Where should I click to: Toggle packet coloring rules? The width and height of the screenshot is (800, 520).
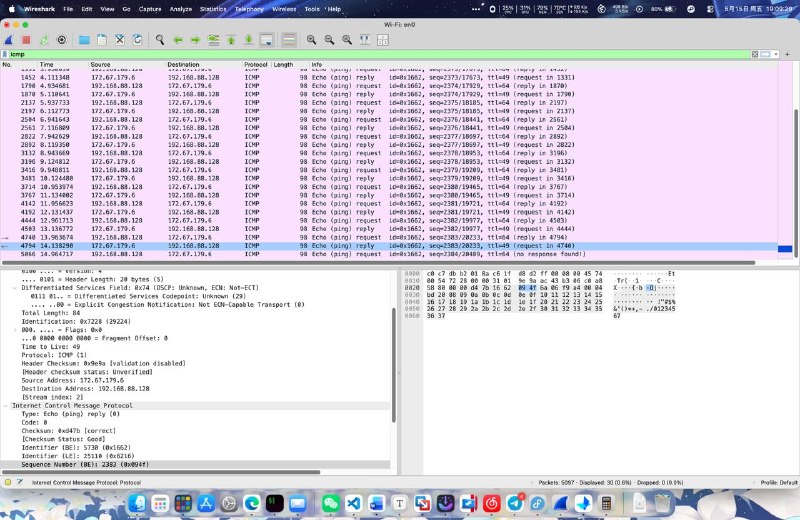click(x=289, y=40)
